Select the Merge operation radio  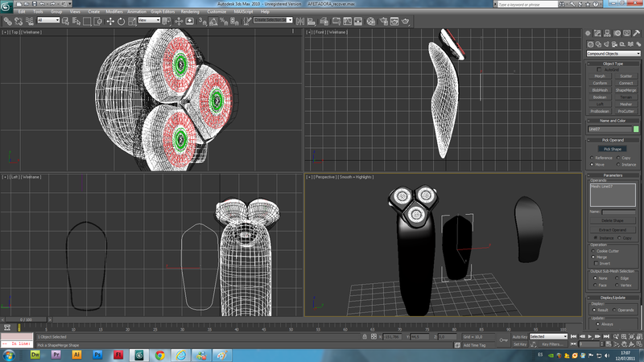(593, 257)
